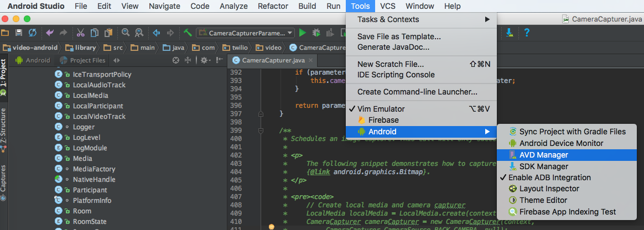This screenshot has width=644, height=230.
Task: Click the twilio breadcrumb package
Action: [x=234, y=48]
